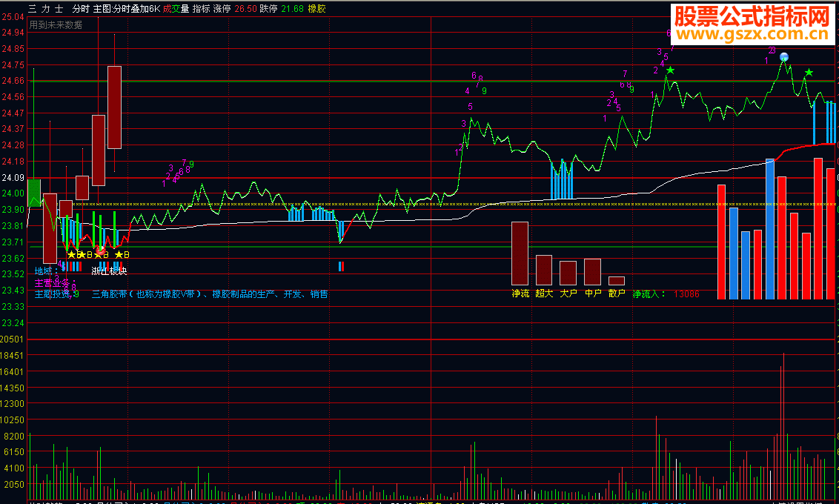The image size is (839, 504).
Task: Click the 23.71 price axis label
Action: 13,242
